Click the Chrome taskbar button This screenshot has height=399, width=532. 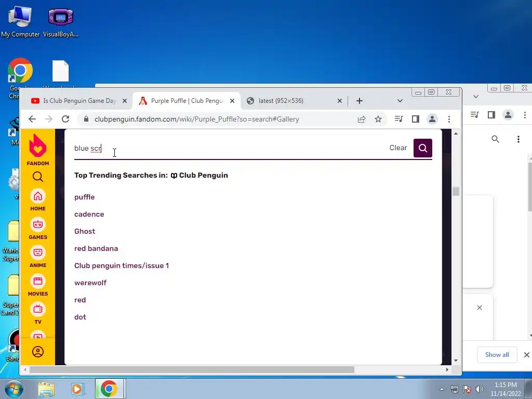click(109, 389)
